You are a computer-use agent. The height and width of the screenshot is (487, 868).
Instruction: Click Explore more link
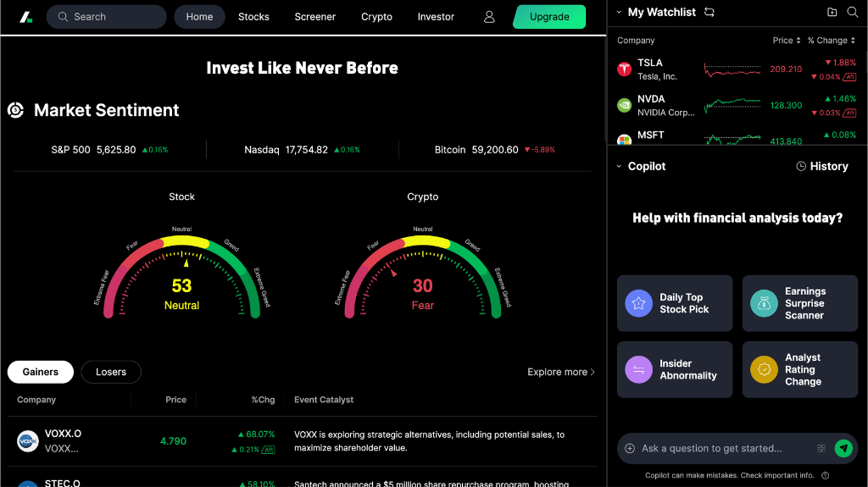tap(561, 372)
